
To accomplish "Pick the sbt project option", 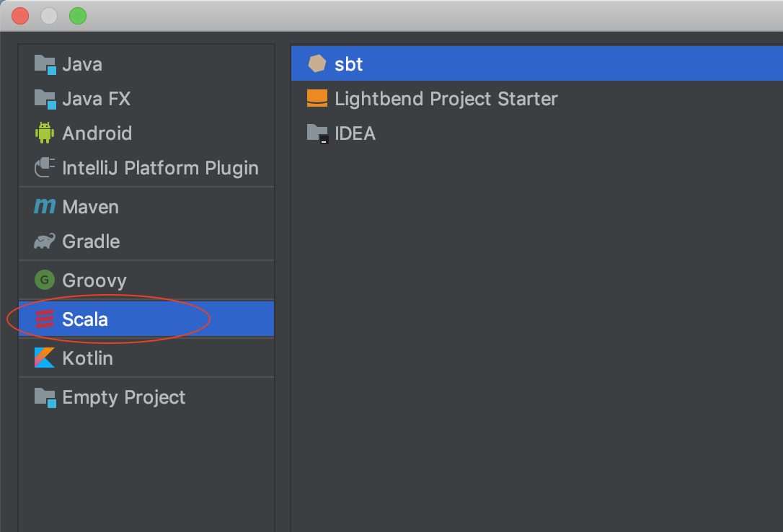I will coord(348,64).
